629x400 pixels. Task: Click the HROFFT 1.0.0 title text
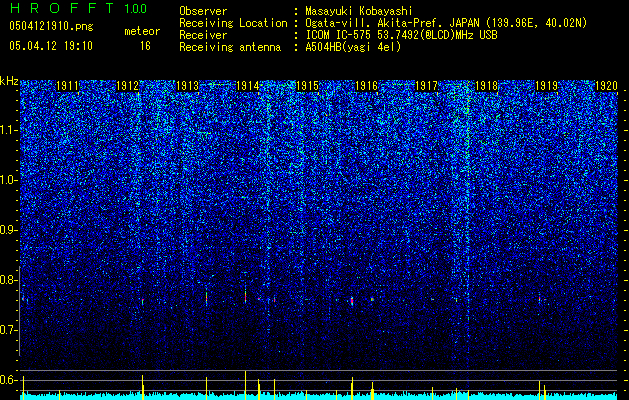click(78, 8)
